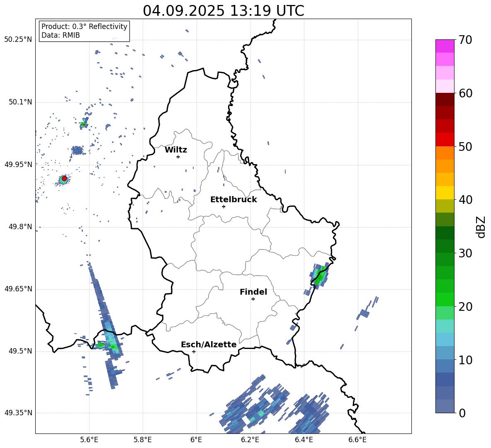Viewport: 491px width, 448px height.
Task: Click the 20 value on colorbar
Action: (465, 307)
